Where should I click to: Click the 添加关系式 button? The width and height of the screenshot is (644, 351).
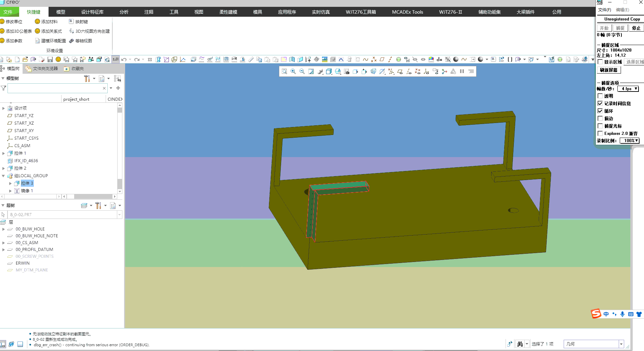(x=49, y=31)
